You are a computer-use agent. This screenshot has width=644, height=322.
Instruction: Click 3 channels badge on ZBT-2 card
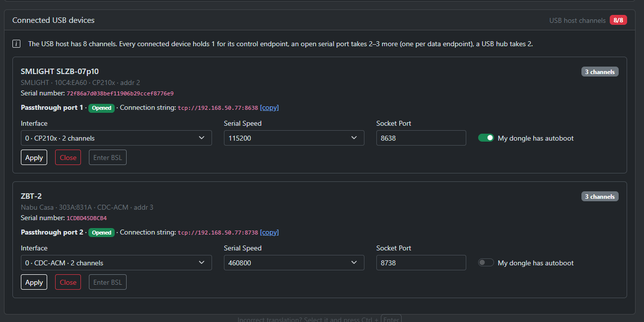point(600,197)
